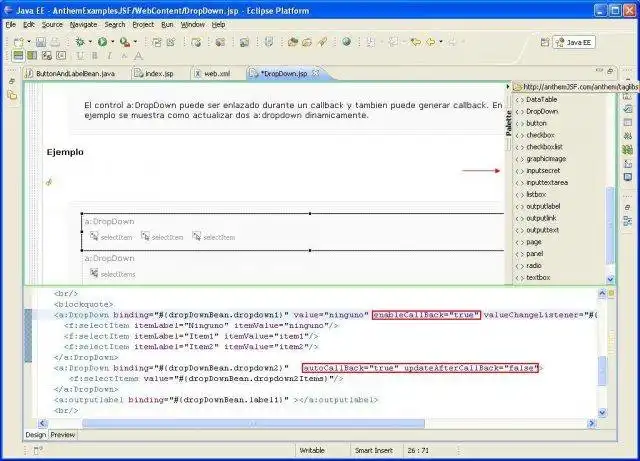Open the Edit menu
The height and width of the screenshot is (461, 640).
pyautogui.click(x=29, y=24)
